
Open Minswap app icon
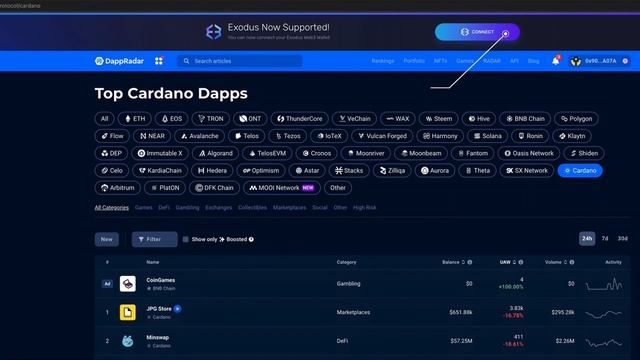coord(128,341)
